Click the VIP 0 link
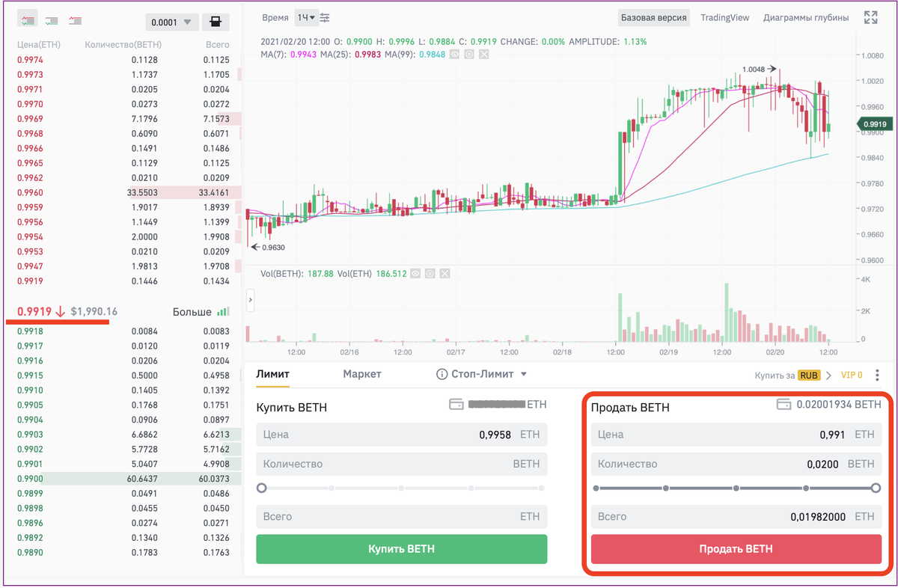Viewport: 898px width, 588px height. pyautogui.click(x=852, y=375)
